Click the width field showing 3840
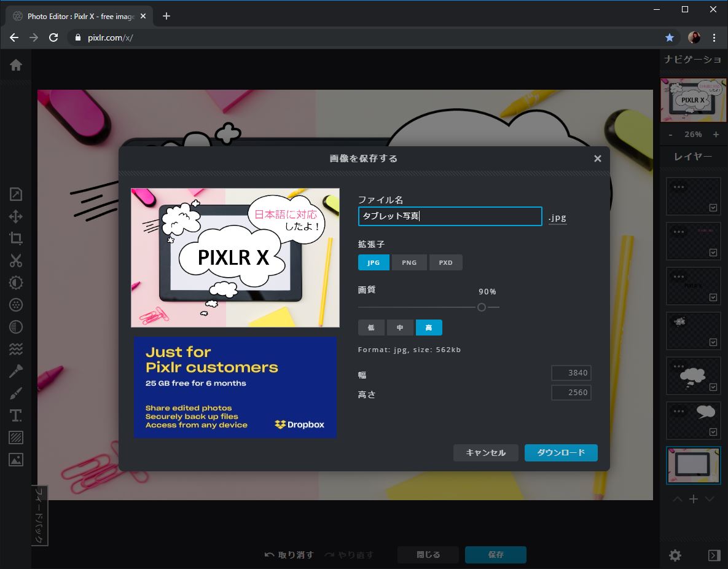The width and height of the screenshot is (728, 569). (571, 372)
